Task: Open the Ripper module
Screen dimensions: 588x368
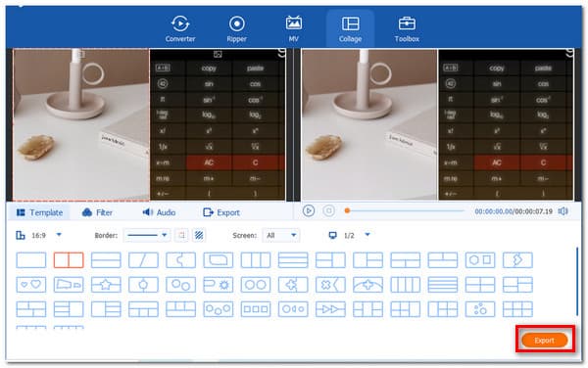Action: pyautogui.click(x=236, y=28)
